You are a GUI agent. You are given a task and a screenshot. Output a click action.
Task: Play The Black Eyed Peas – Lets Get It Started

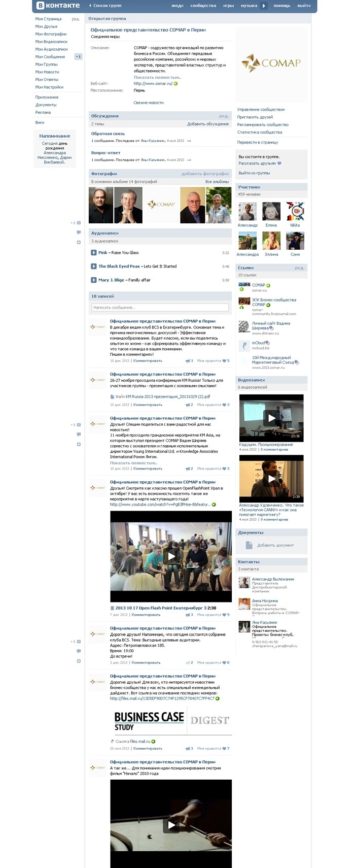point(94,266)
